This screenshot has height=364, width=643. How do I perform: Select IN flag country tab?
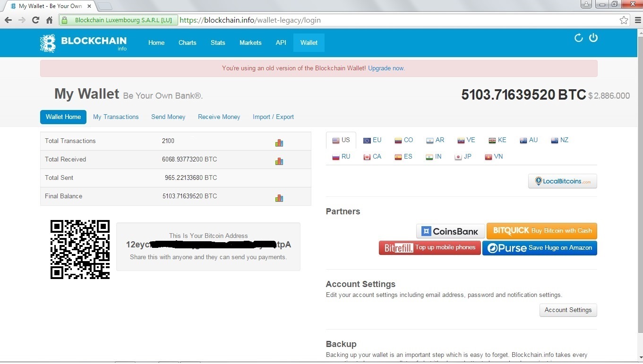434,157
